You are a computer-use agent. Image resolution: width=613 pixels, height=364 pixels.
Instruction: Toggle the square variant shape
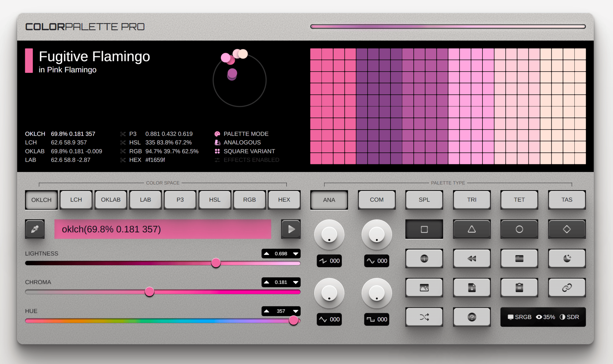coord(424,229)
